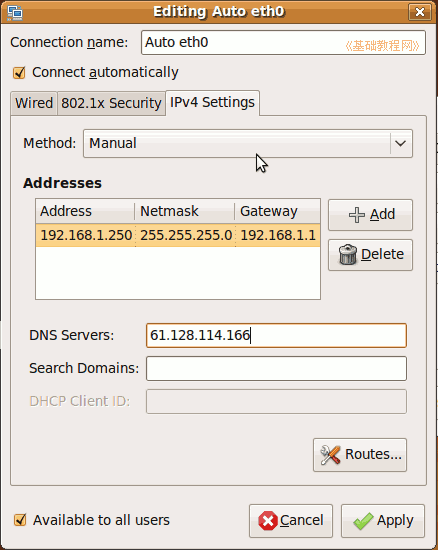
Task: Click the Address column header
Action: [x=85, y=211]
